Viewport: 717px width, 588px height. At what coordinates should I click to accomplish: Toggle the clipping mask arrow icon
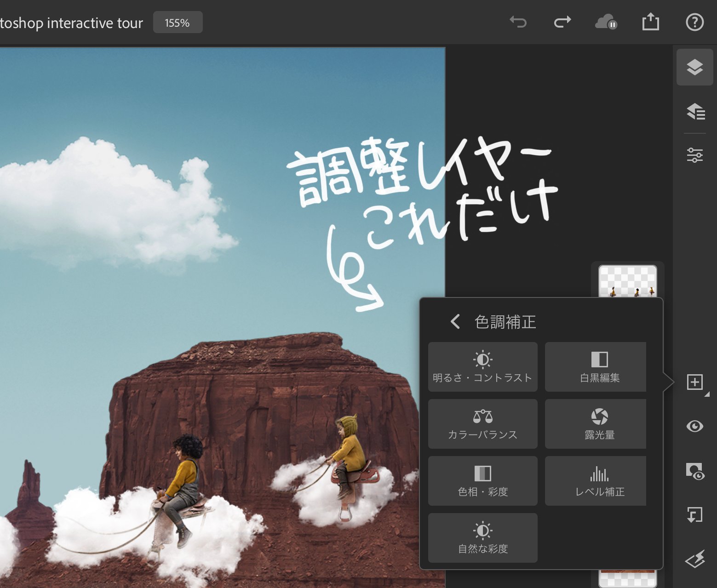pyautogui.click(x=694, y=515)
